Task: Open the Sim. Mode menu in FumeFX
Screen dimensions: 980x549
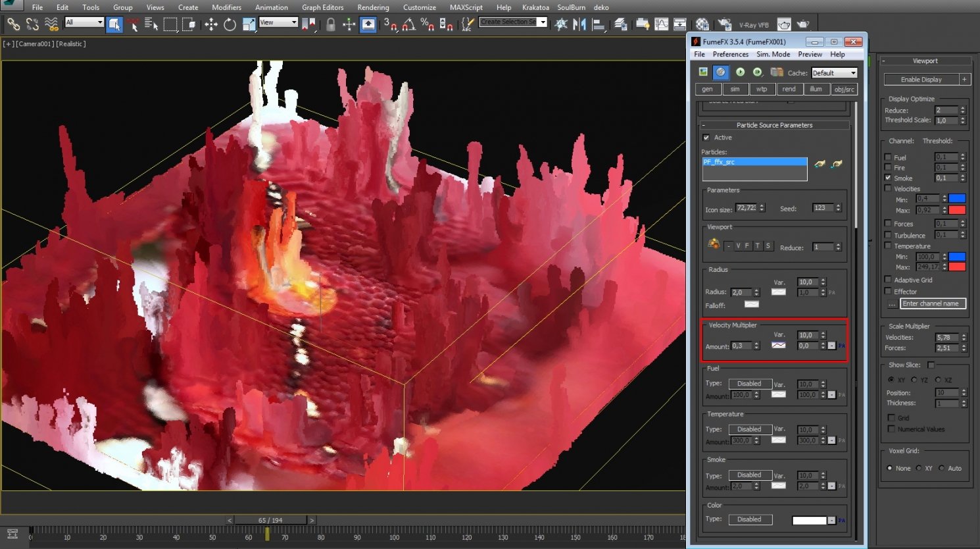Action: [773, 55]
